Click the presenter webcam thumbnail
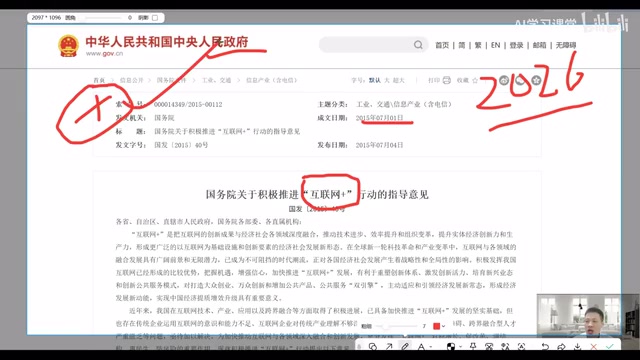This screenshot has width=640, height=360. [588, 316]
